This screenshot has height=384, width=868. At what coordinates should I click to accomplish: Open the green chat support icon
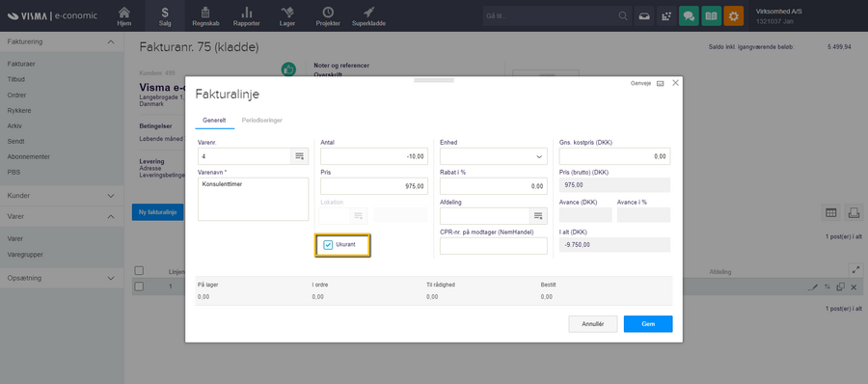(690, 15)
